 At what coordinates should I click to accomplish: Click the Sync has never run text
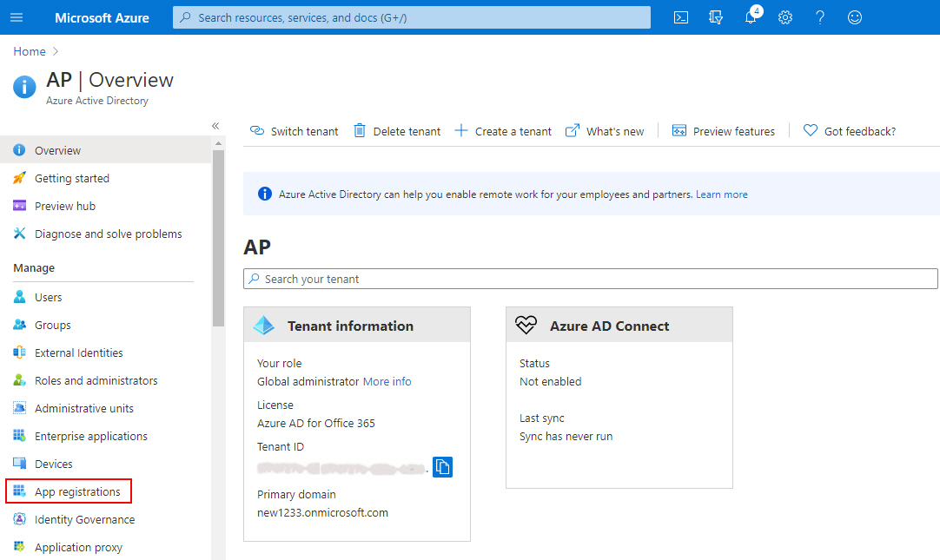(566, 436)
